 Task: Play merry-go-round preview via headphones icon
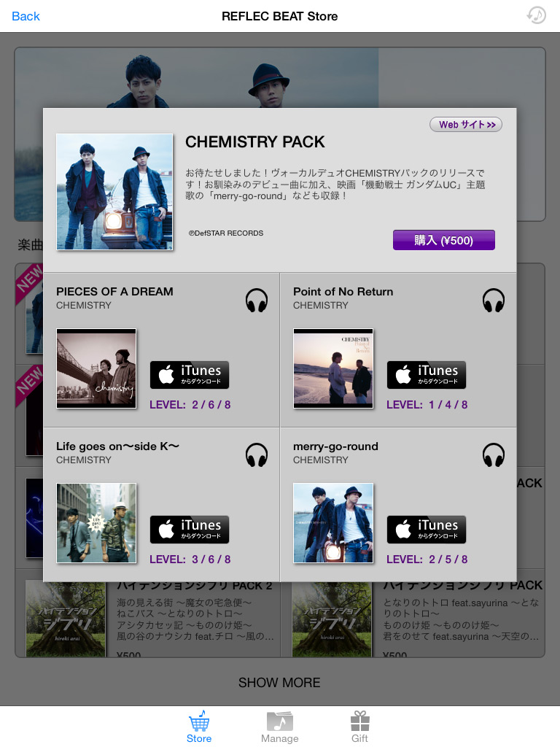click(x=494, y=455)
